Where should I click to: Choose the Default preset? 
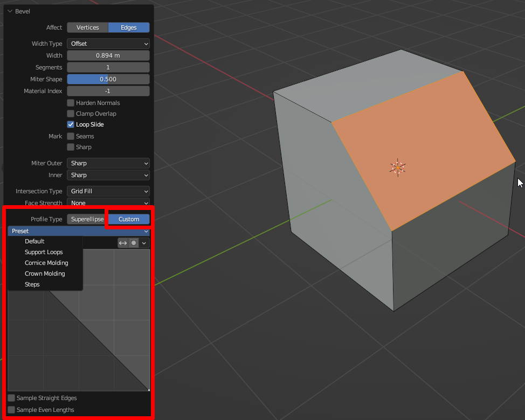[45, 241]
